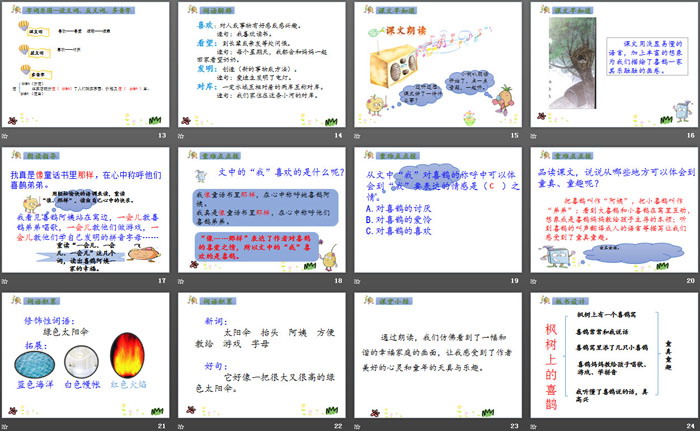Image resolution: width=700 pixels, height=431 pixels.
Task: Click the animation star icon under slide 20
Action: click(533, 281)
